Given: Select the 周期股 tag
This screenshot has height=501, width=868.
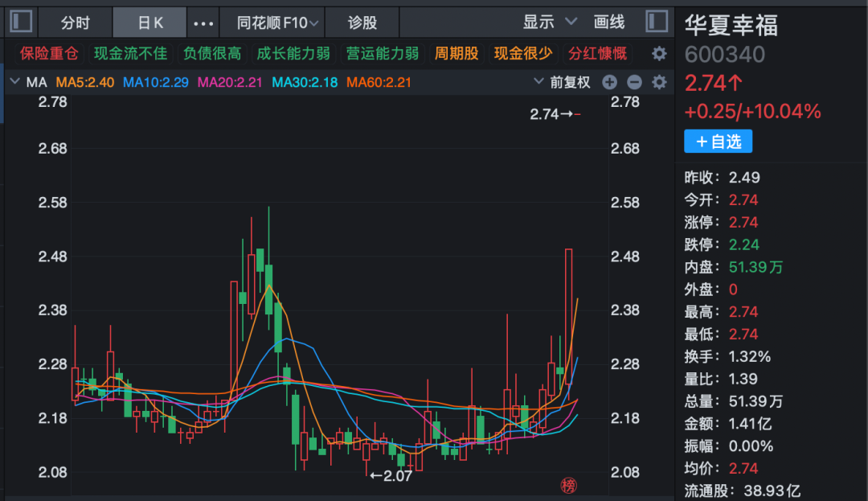Looking at the screenshot, I should point(457,54).
